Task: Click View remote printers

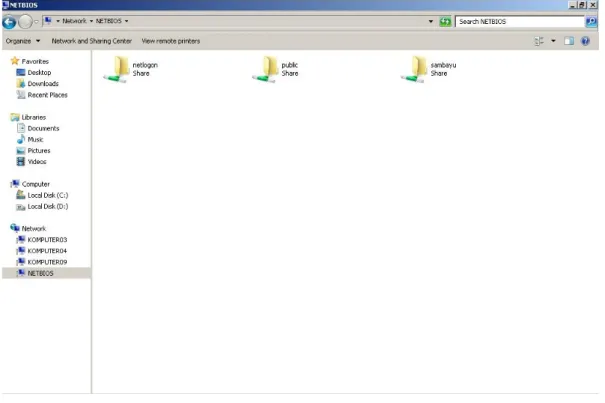Action: point(171,41)
